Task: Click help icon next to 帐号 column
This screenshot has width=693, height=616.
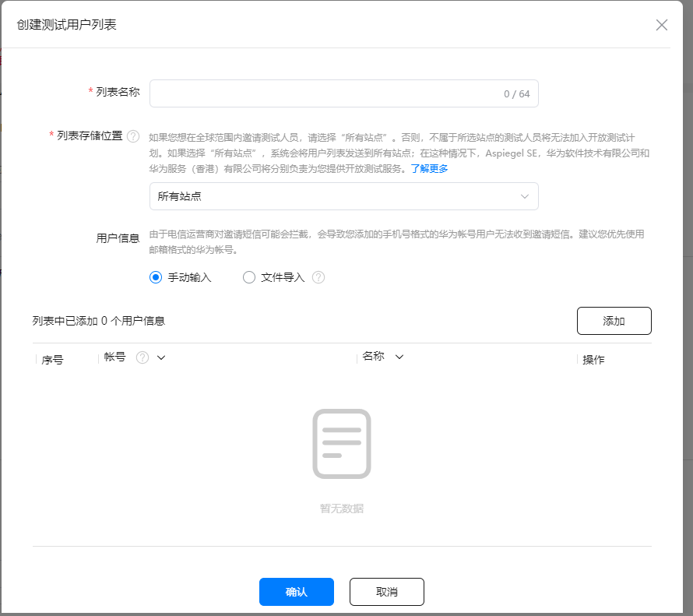Action: click(142, 357)
